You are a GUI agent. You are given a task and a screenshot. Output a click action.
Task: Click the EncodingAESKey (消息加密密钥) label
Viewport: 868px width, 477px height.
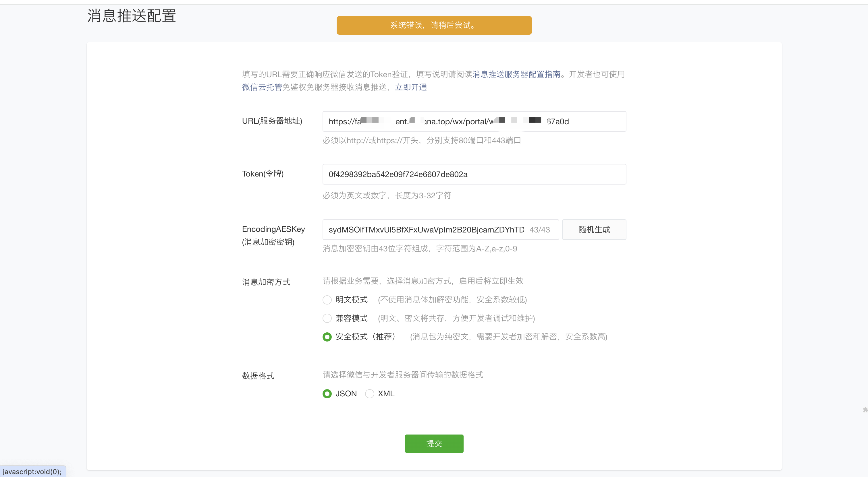click(273, 235)
